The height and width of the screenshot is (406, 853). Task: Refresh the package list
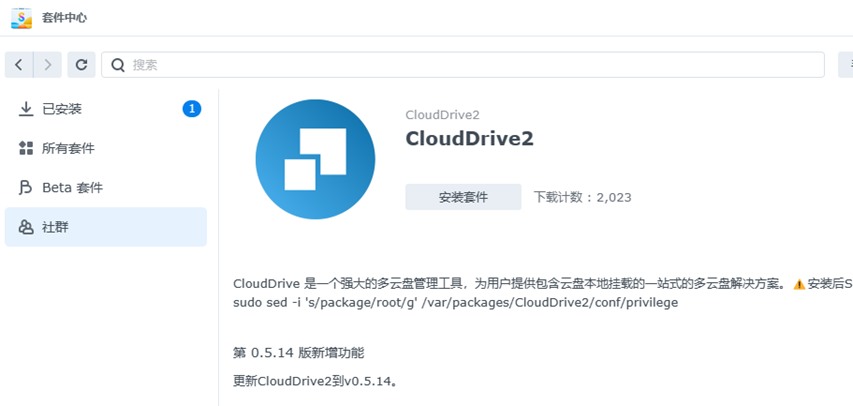pyautogui.click(x=82, y=65)
